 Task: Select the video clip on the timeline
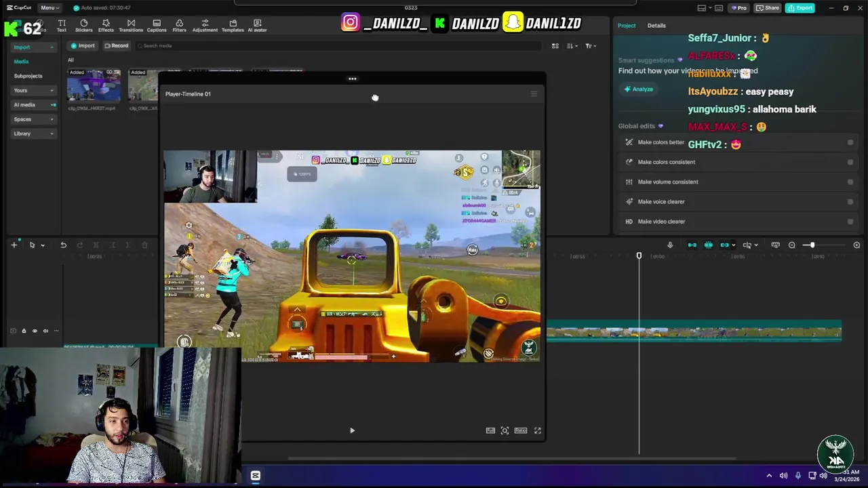click(x=694, y=331)
